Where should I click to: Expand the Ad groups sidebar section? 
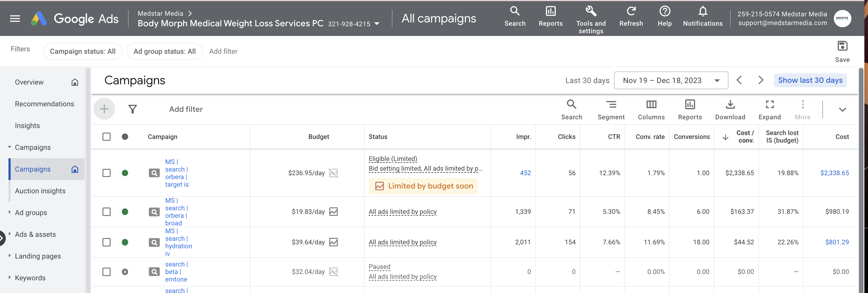click(9, 213)
